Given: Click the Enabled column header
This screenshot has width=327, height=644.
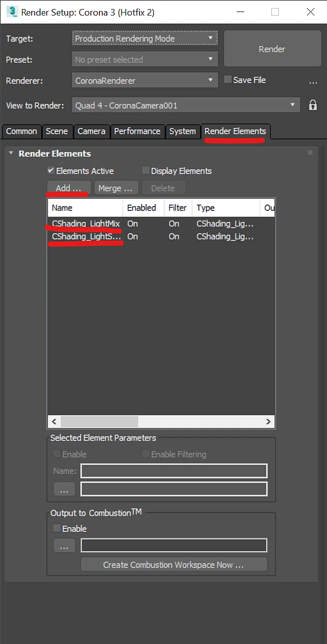Looking at the screenshot, I should click(143, 208).
